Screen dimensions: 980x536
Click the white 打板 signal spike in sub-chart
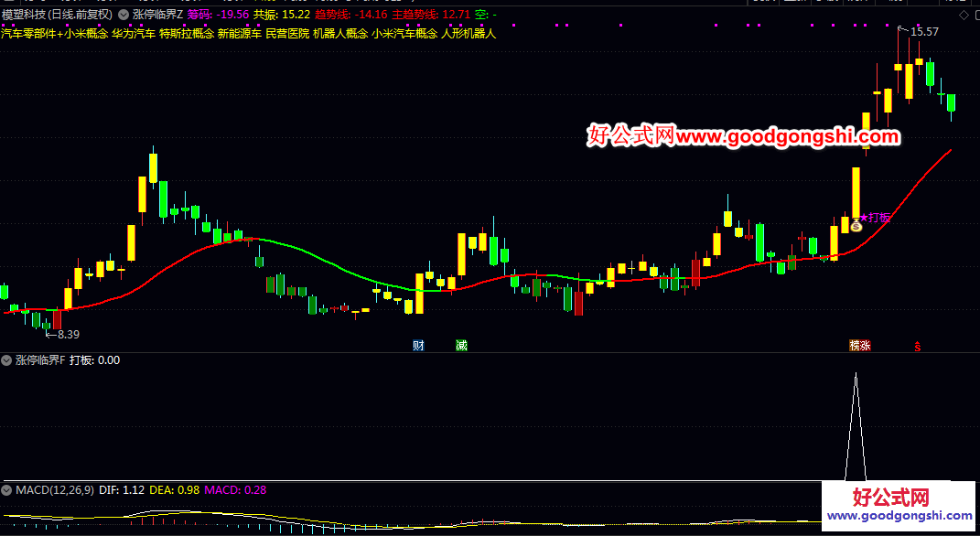tap(856, 426)
